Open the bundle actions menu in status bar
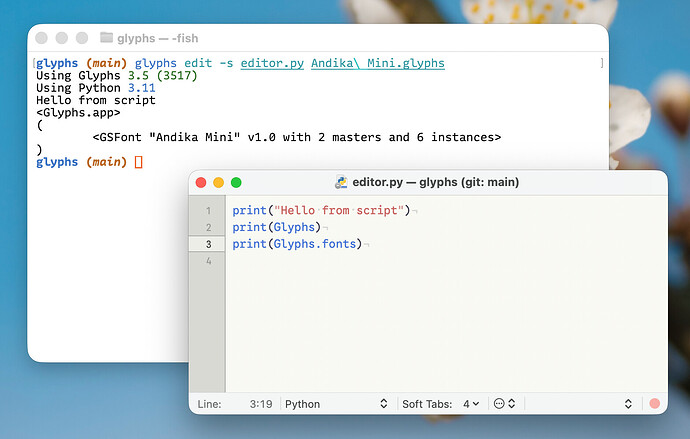Image resolution: width=690 pixels, height=439 pixels. coord(504,404)
